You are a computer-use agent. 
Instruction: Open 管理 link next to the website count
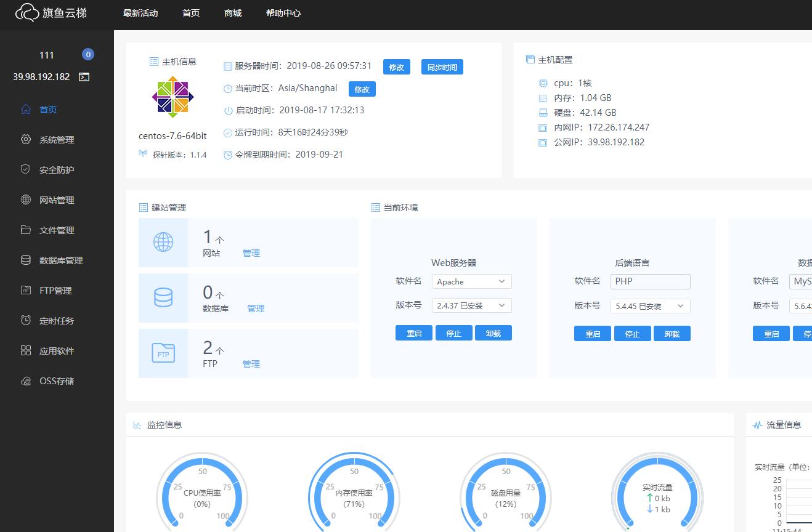tap(251, 253)
